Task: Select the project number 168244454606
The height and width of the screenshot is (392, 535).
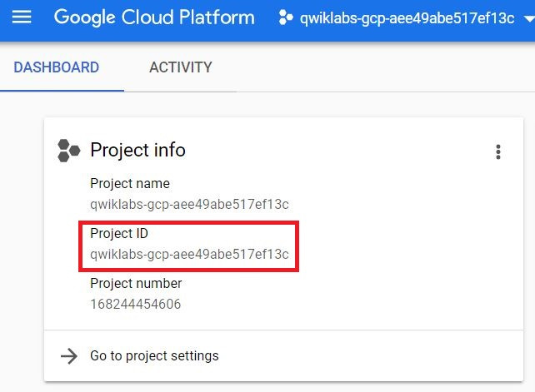Action: (135, 304)
